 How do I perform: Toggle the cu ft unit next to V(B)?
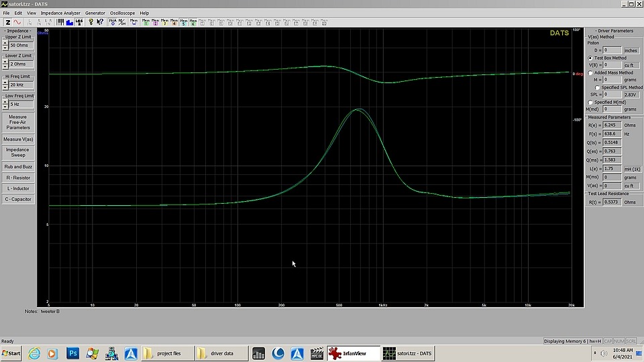coord(631,65)
